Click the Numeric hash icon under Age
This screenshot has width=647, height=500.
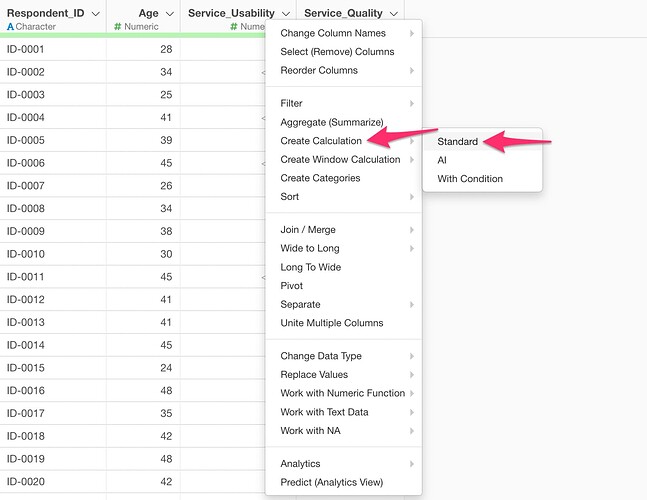[118, 27]
